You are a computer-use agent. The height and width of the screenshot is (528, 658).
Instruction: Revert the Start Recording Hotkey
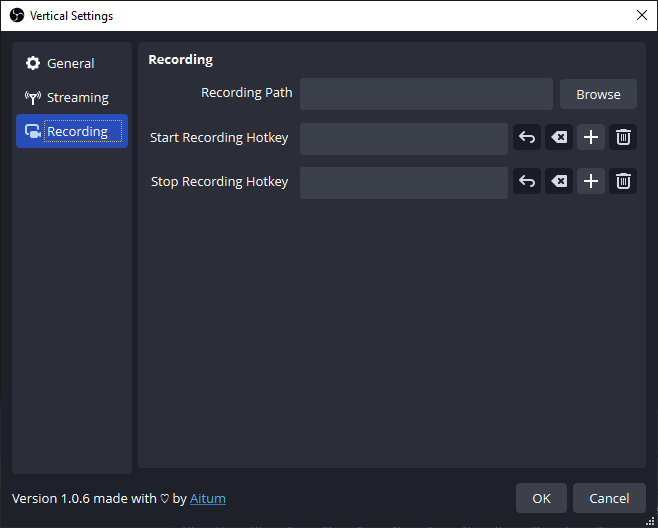[x=527, y=138]
